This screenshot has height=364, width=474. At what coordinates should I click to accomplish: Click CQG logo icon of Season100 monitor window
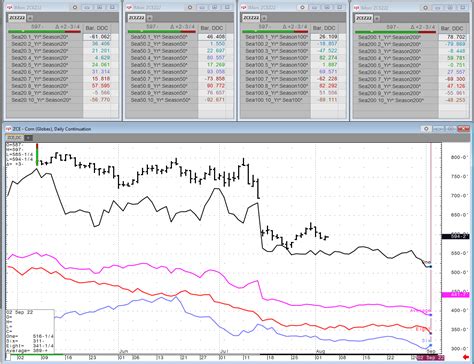pos(243,7)
